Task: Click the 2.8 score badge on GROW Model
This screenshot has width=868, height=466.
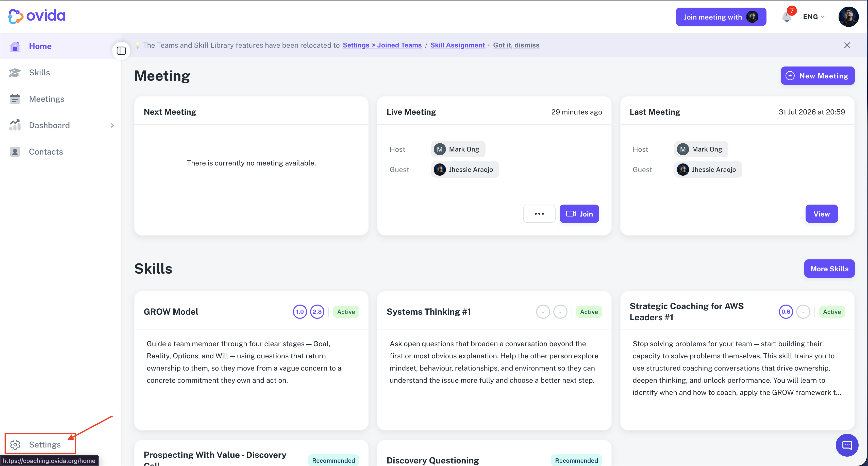Action: pyautogui.click(x=317, y=312)
